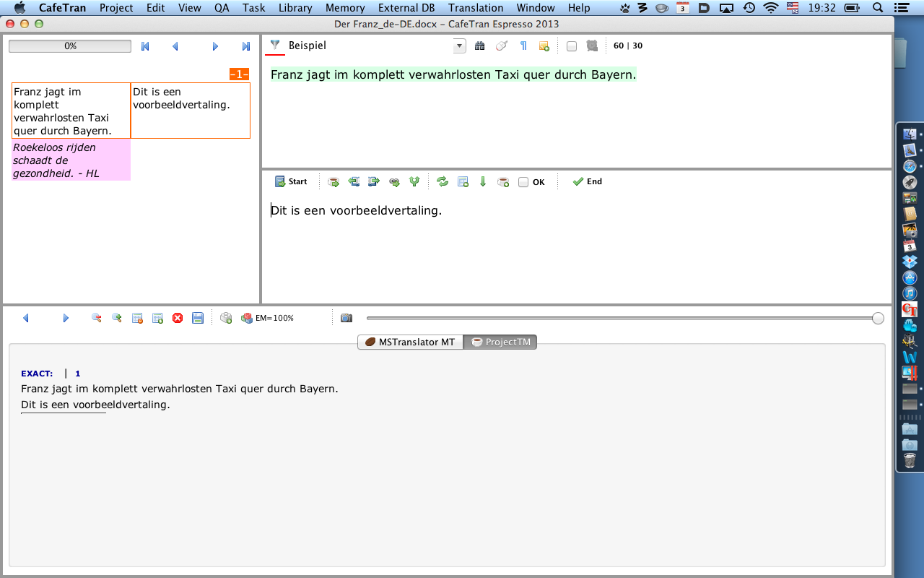
Task: Click the floppy disk save icon
Action: [198, 318]
